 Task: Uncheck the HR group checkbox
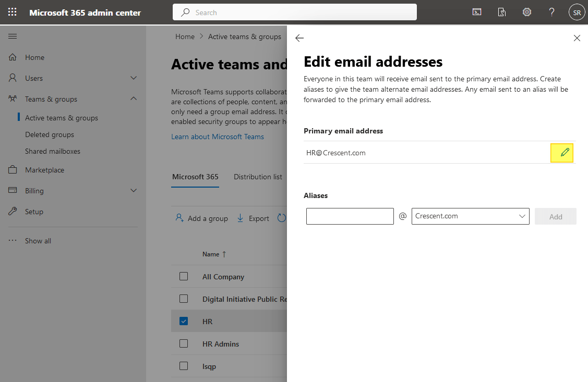[x=184, y=321]
